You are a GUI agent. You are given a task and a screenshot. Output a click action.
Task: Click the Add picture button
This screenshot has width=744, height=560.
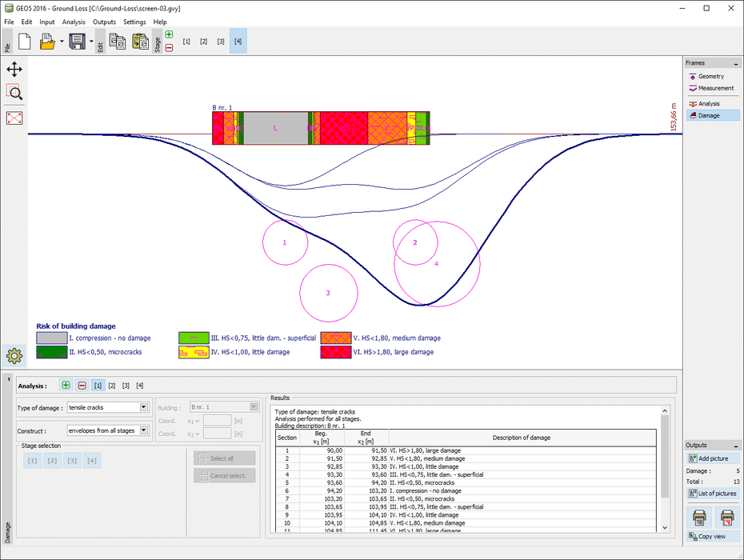(712, 458)
